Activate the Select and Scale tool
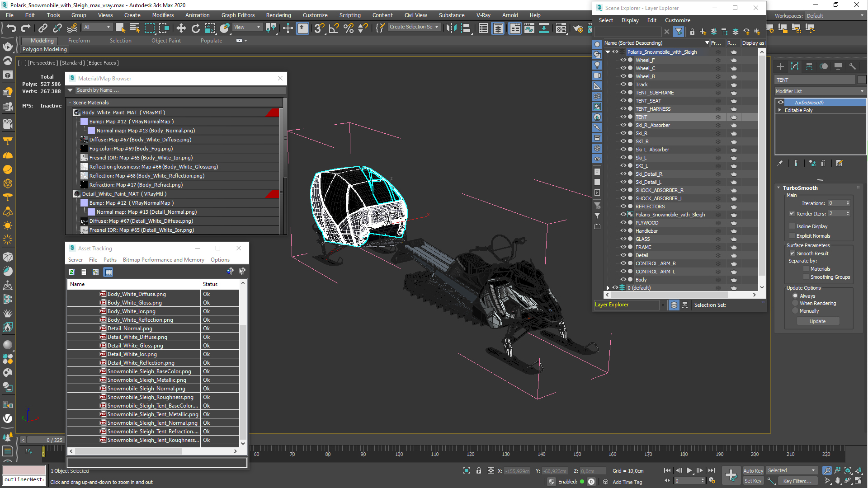The height and width of the screenshot is (488, 868). coord(210,28)
